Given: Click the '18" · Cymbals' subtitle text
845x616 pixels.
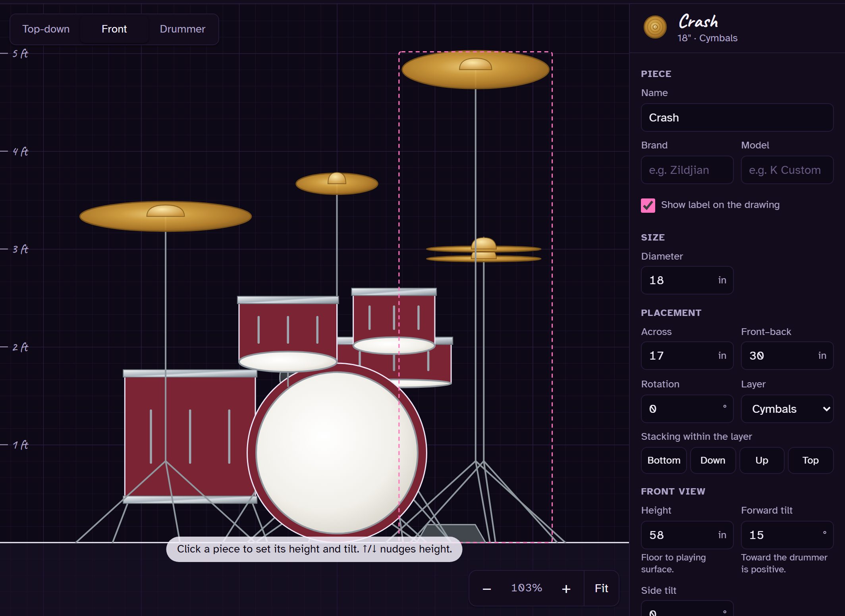Looking at the screenshot, I should [707, 38].
